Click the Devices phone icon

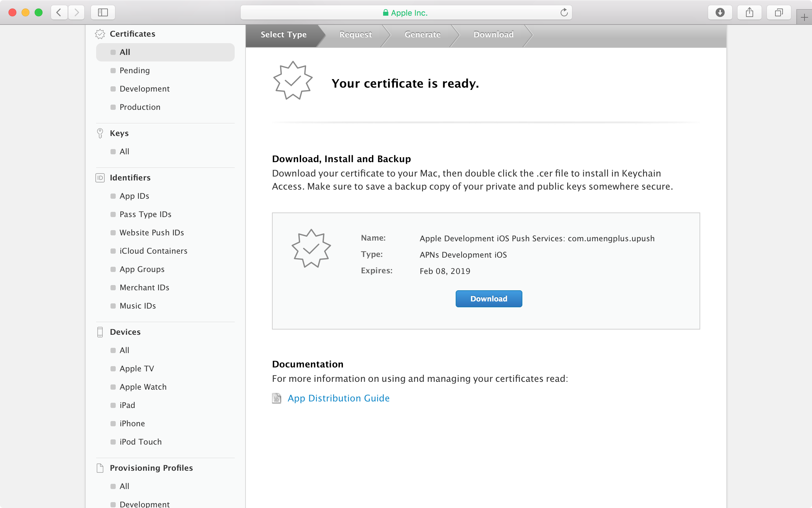click(100, 332)
